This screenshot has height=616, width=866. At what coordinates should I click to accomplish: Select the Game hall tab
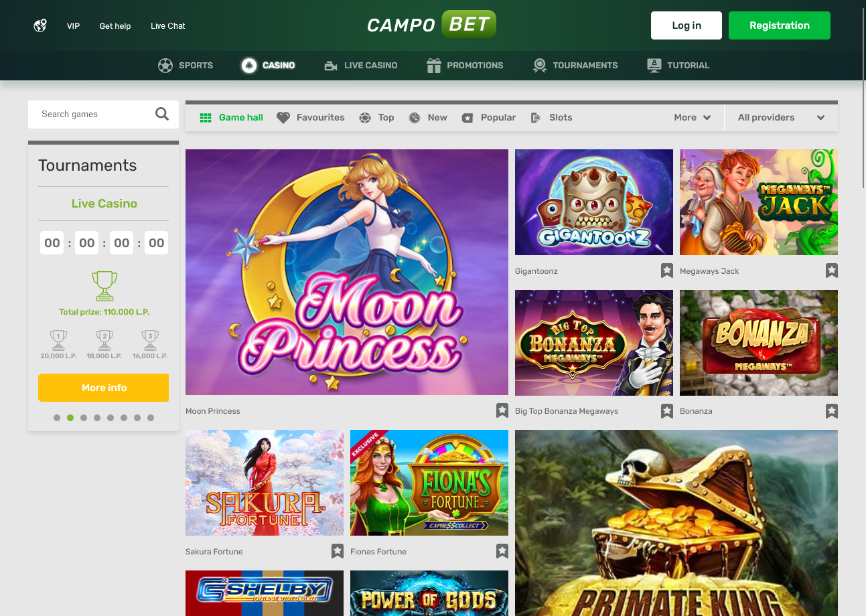pyautogui.click(x=232, y=118)
